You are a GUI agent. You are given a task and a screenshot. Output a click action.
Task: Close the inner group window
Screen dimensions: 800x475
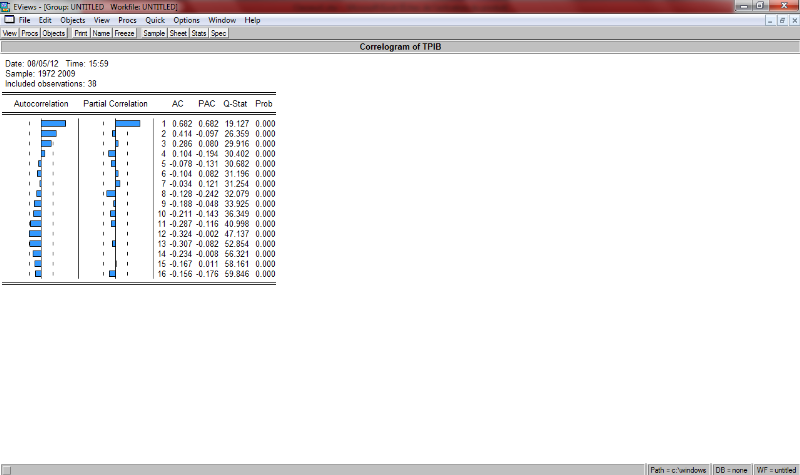794,20
